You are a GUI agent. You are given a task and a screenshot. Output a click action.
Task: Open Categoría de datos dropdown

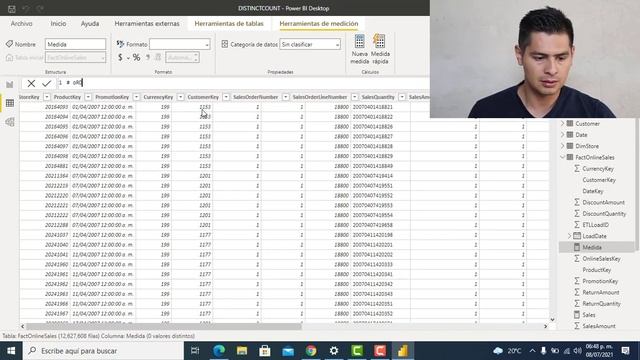[x=310, y=44]
